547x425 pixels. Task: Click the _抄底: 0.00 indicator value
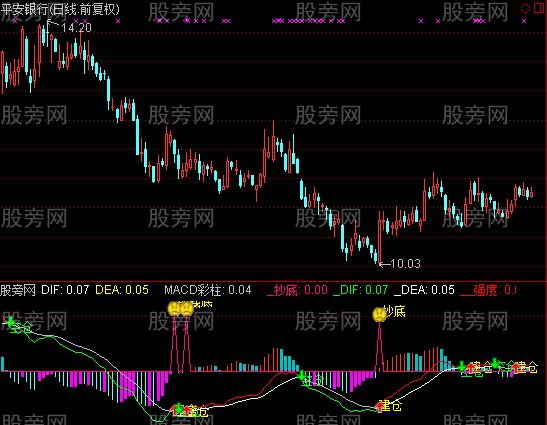pyautogui.click(x=297, y=290)
